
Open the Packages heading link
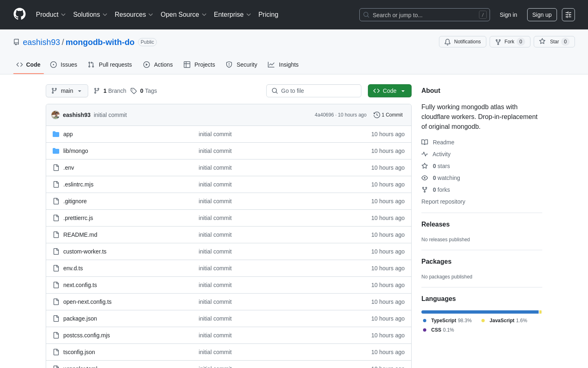pos(437,262)
